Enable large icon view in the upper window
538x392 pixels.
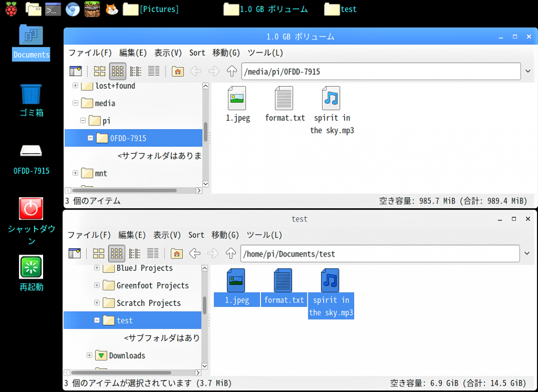click(x=99, y=71)
